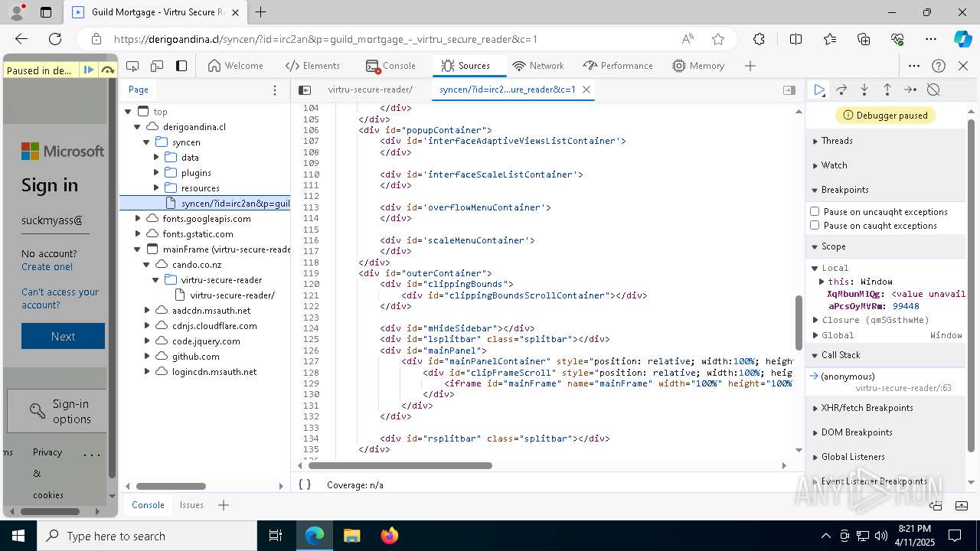Expand the resources folder
This screenshot has width=980, height=551.
(x=156, y=187)
